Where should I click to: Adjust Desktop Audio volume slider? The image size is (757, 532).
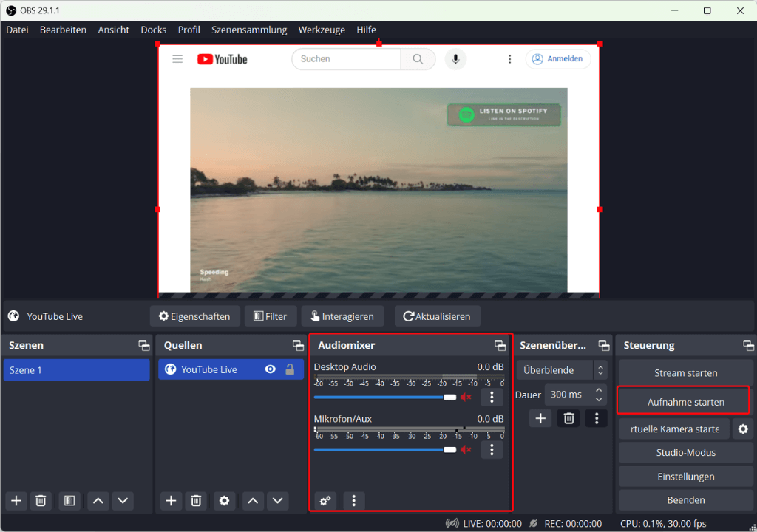pos(384,397)
